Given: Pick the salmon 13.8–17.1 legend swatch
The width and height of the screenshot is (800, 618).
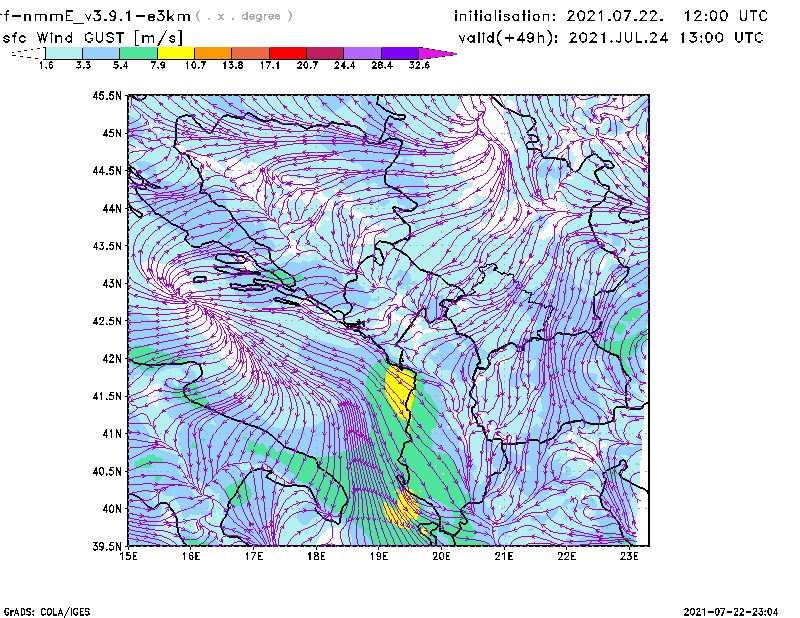Looking at the screenshot, I should [251, 53].
